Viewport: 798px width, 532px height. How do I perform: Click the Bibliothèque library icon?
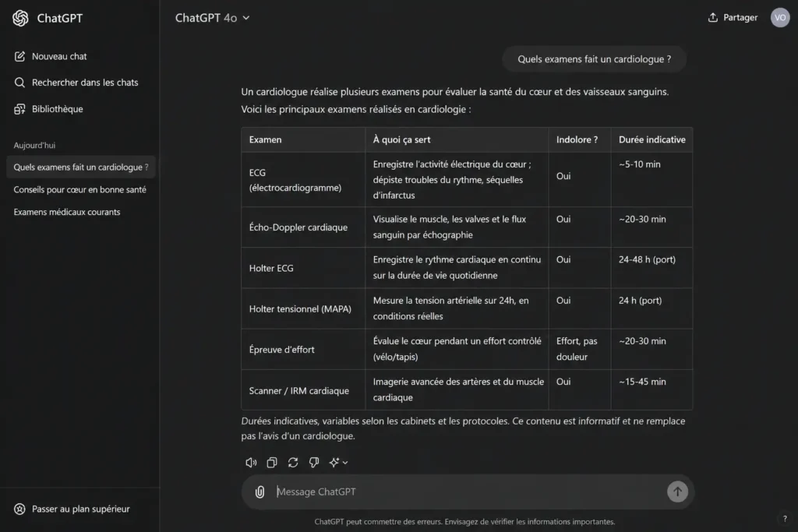click(x=19, y=109)
